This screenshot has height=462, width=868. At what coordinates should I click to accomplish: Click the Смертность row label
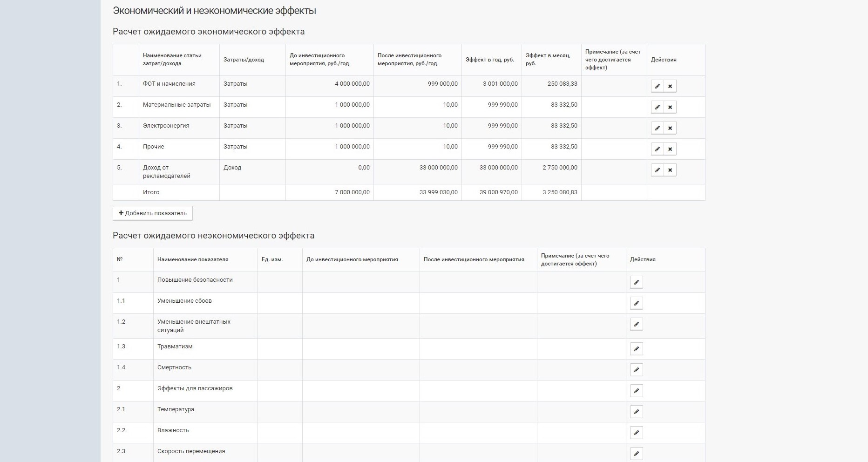click(x=175, y=367)
